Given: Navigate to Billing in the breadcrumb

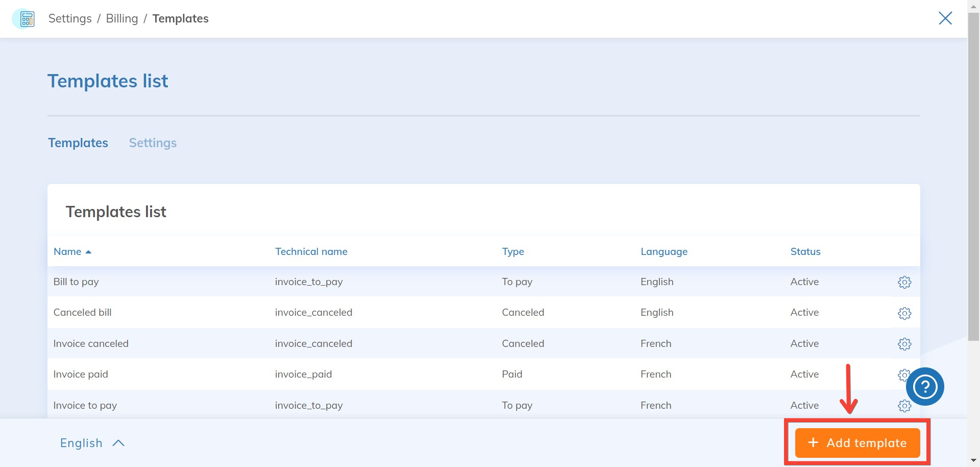Looking at the screenshot, I should coord(122,19).
